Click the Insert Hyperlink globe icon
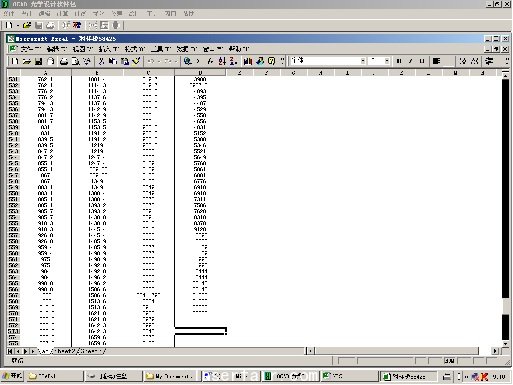This screenshot has height=385, width=513. point(188,61)
